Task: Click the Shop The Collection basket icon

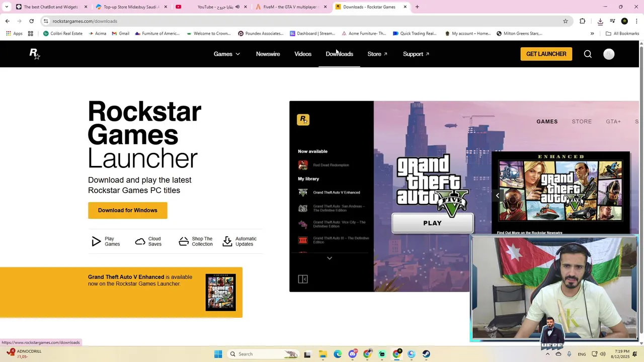Action: pyautogui.click(x=184, y=242)
